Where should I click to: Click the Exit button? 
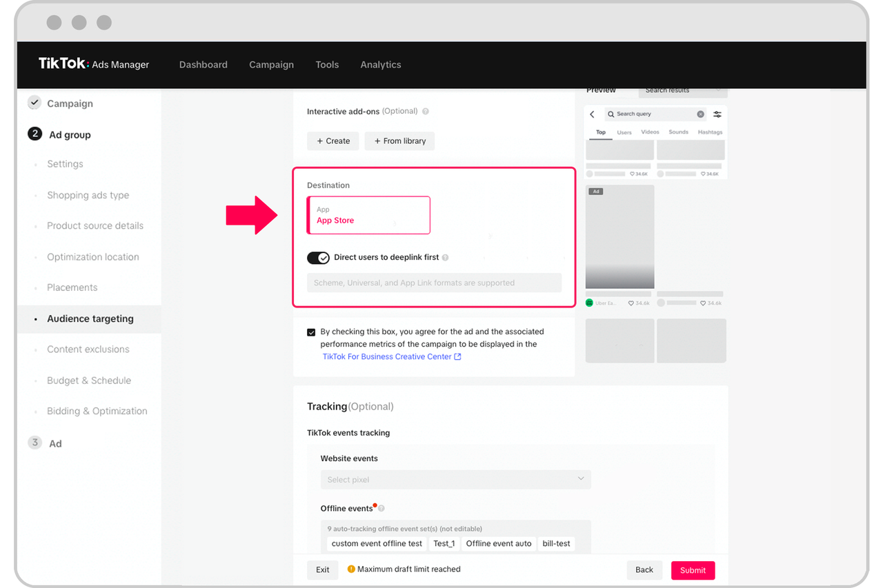click(x=323, y=570)
